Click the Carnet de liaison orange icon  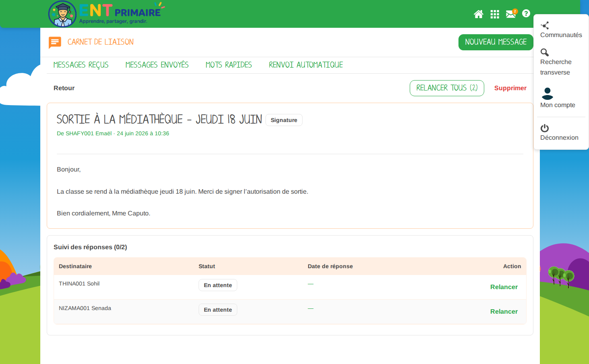pos(55,42)
